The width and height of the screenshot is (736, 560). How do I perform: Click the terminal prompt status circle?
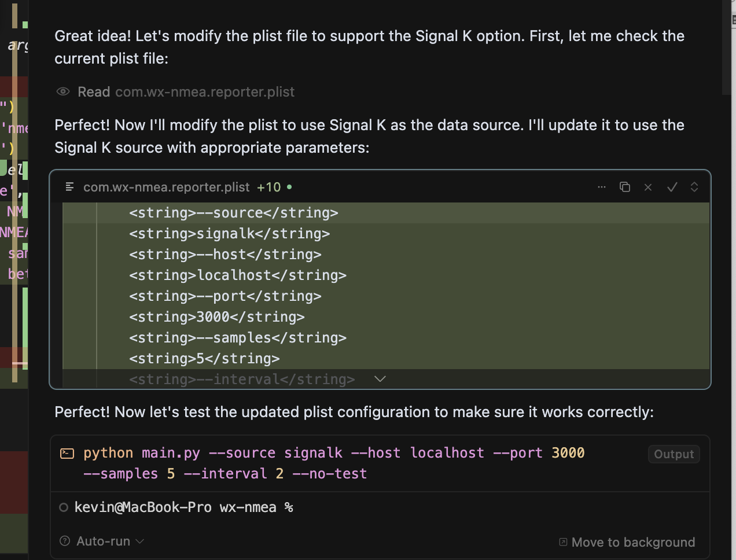[x=64, y=507]
